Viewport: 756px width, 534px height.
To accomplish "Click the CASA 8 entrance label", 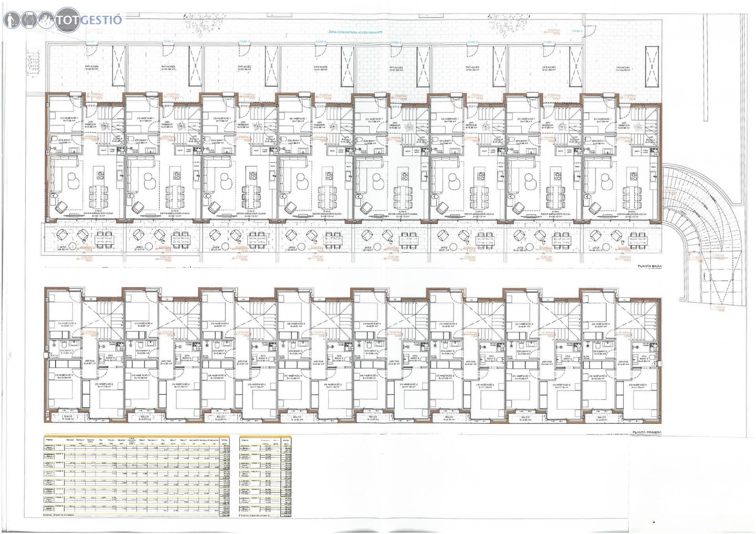I will [x=577, y=31].
